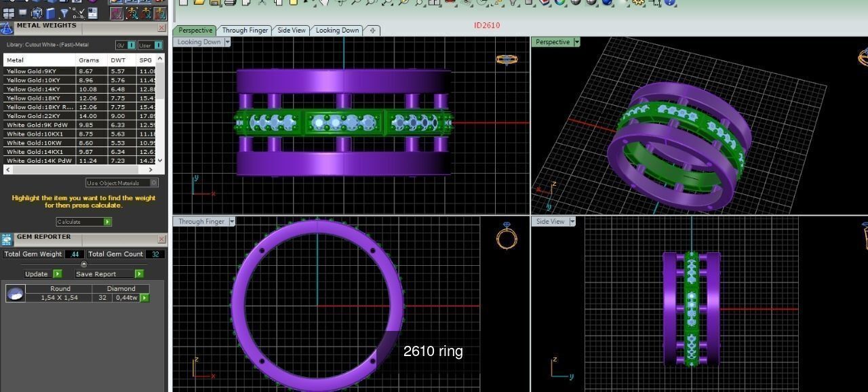Click the Update button in Gem Reporter

pyautogui.click(x=43, y=274)
